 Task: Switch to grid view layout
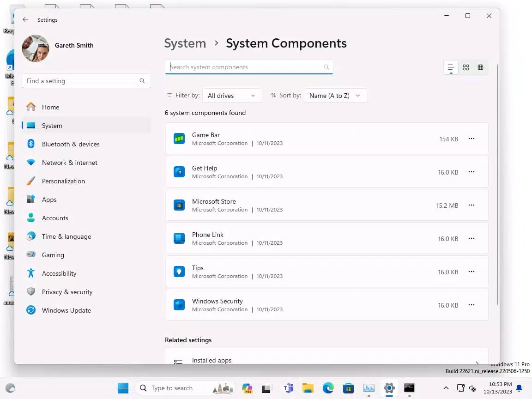480,67
